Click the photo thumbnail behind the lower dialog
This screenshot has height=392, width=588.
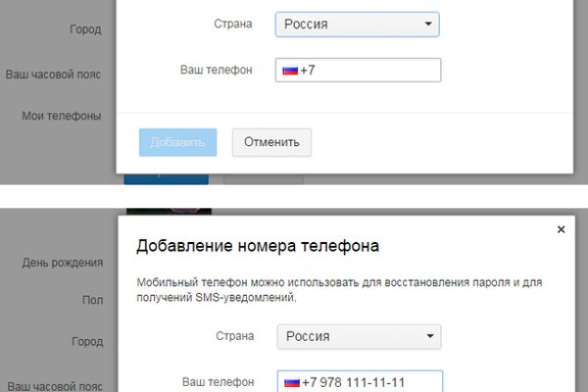point(168,211)
